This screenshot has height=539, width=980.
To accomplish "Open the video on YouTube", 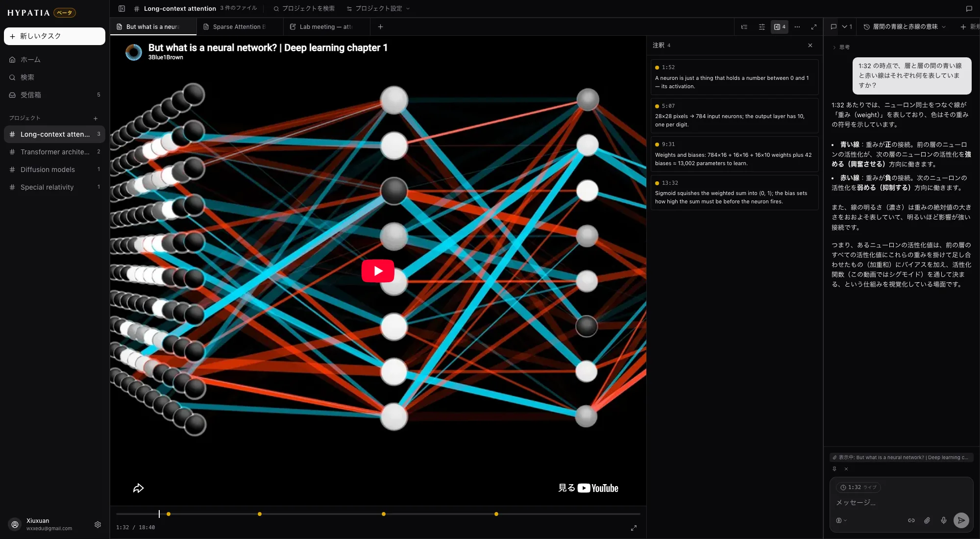I will click(588, 488).
